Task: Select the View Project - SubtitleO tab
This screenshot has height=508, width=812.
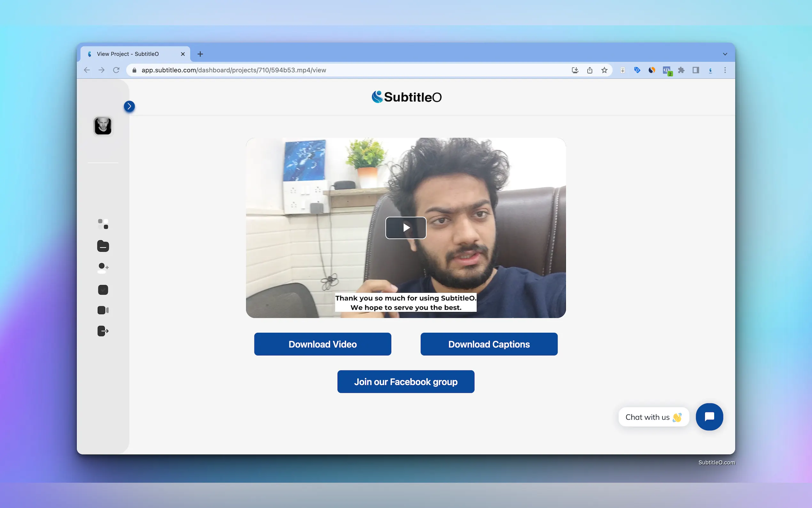Action: point(128,54)
